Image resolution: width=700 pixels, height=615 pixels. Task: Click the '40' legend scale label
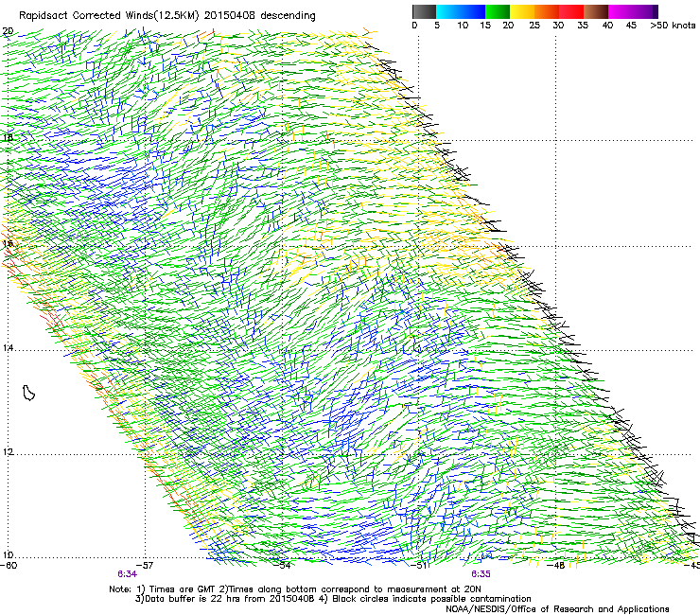(x=607, y=26)
